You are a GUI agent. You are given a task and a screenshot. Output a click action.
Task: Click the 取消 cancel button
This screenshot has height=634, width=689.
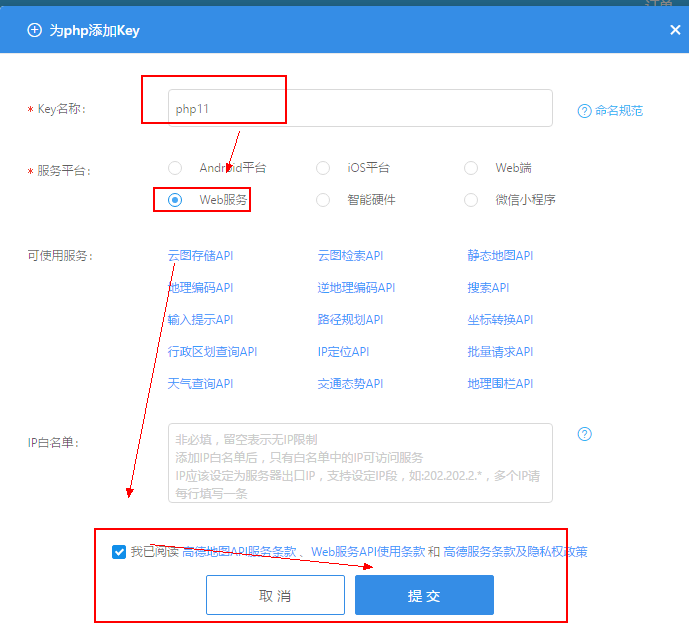coord(275,595)
